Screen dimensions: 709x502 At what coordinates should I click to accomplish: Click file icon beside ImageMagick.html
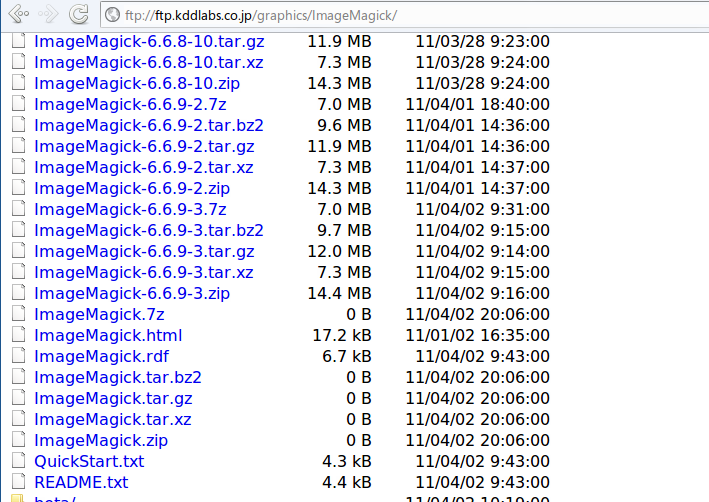coord(19,335)
